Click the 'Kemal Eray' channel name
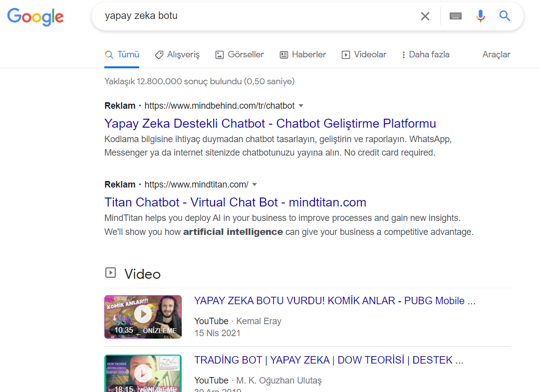Viewport: 540px width, 392px height. click(x=259, y=321)
